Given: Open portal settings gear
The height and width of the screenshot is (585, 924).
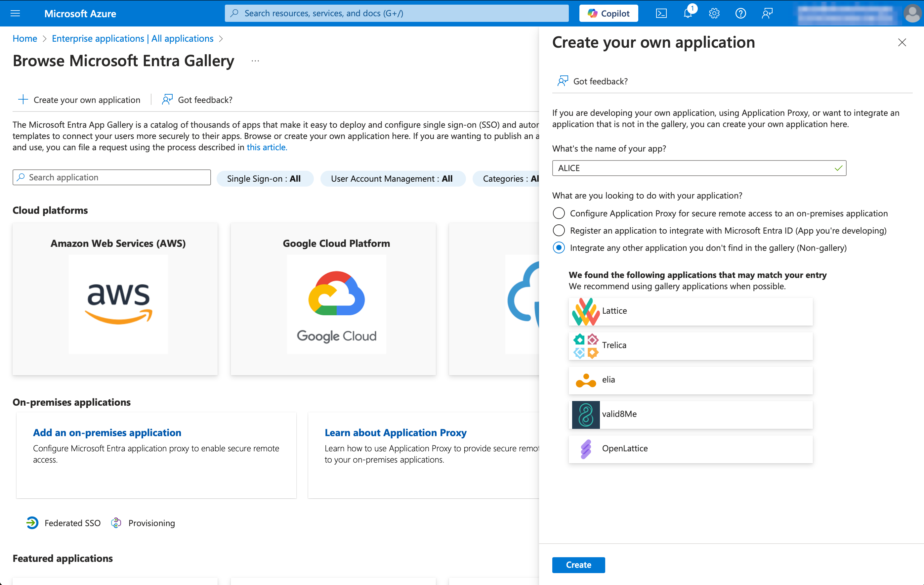Looking at the screenshot, I should [x=714, y=14].
